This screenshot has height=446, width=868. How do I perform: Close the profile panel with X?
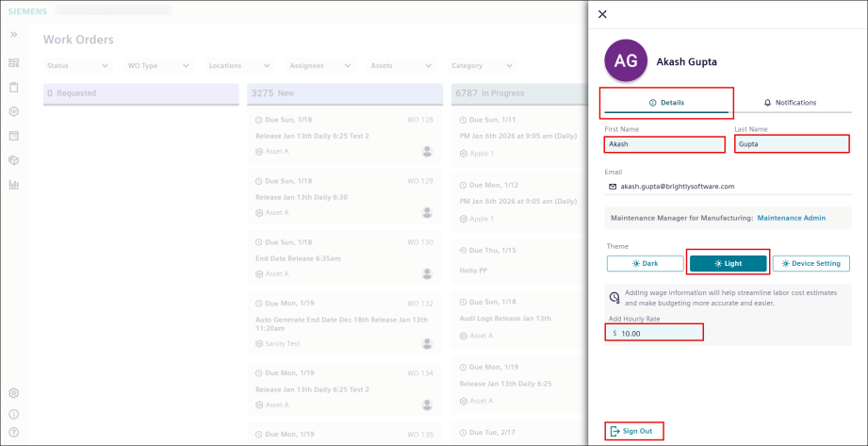pos(603,14)
